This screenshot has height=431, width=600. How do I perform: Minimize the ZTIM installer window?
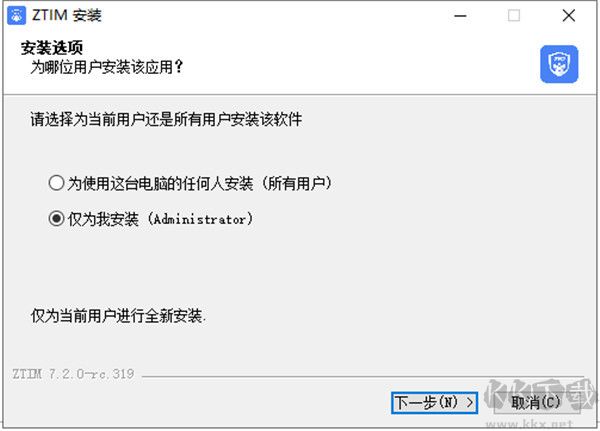click(460, 16)
